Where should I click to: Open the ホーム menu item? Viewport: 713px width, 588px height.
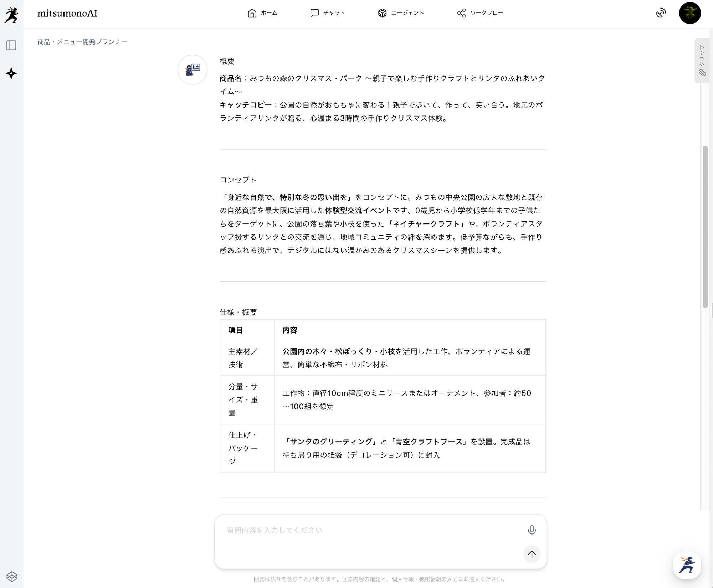(x=269, y=13)
